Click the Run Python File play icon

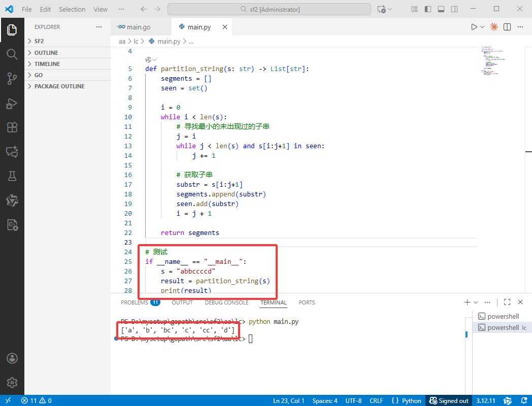474,27
